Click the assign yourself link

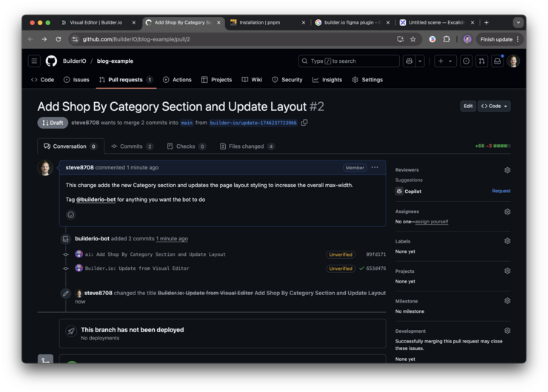(432, 222)
